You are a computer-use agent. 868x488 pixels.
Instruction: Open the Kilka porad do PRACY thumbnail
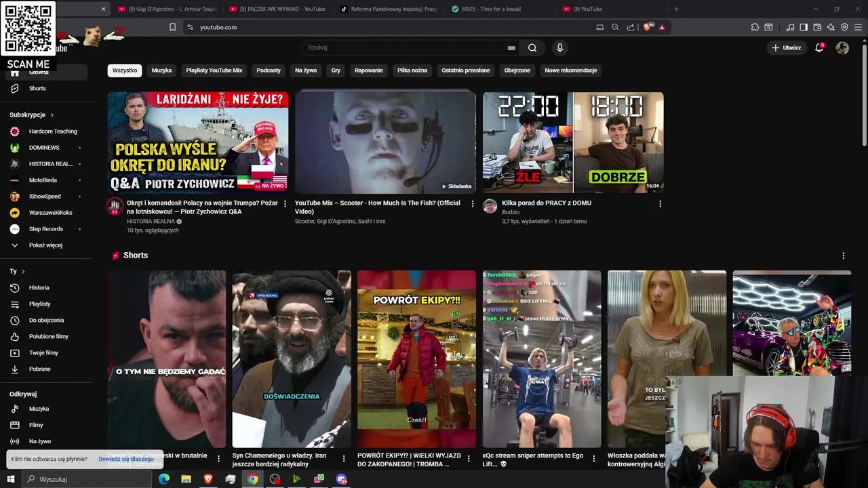573,142
